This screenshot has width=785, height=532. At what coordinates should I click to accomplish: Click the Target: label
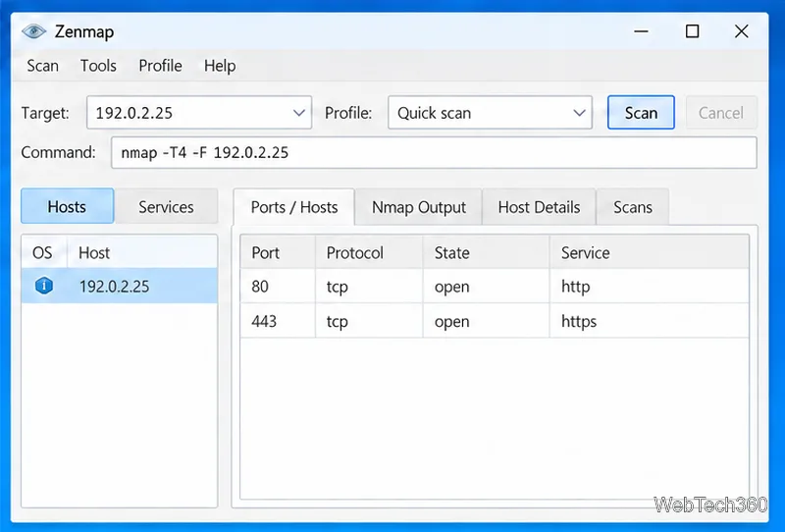tap(45, 113)
